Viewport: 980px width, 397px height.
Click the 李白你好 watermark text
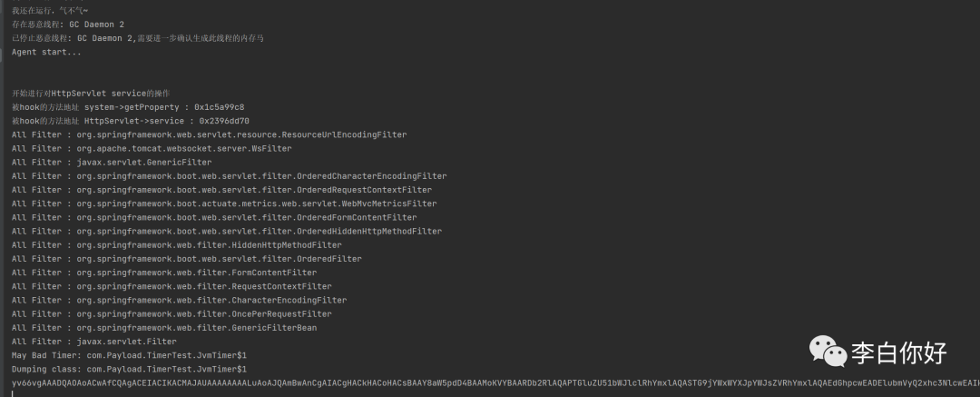[898, 352]
